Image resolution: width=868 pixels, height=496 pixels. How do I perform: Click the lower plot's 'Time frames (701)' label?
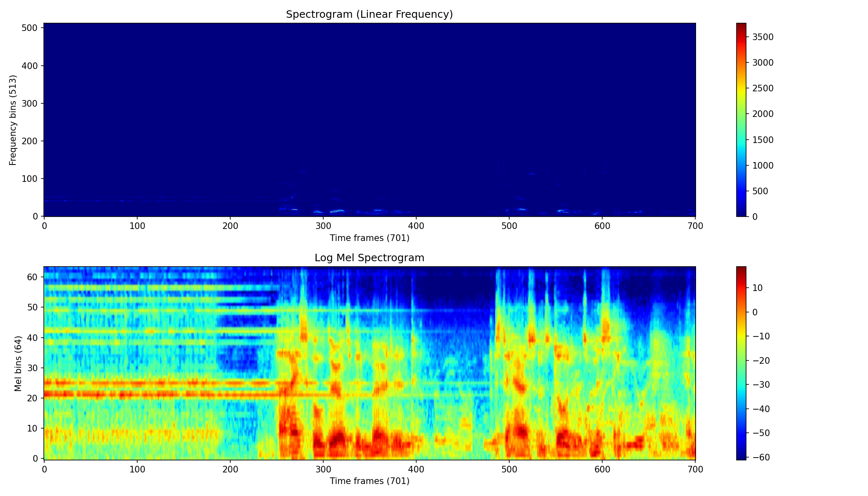pos(370,481)
